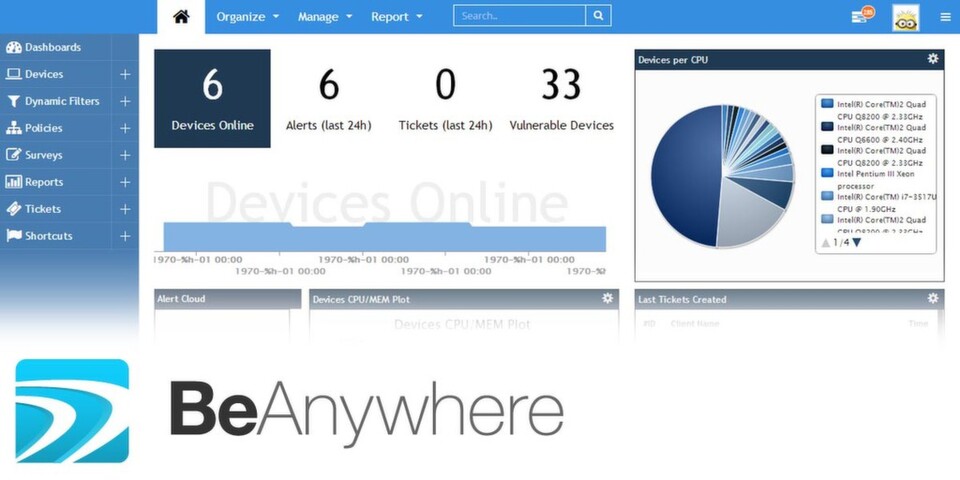This screenshot has height=480, width=960.
Task: Open the notifications icon with badge
Action: click(863, 16)
